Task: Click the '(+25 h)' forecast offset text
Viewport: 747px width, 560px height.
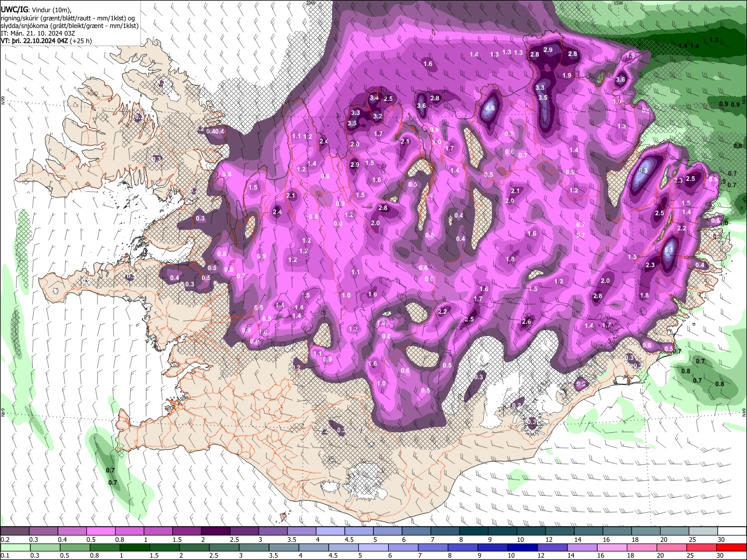Action: pos(81,41)
